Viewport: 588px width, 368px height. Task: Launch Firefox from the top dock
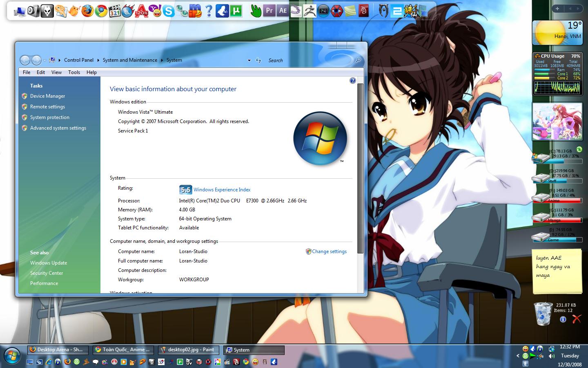(x=87, y=11)
